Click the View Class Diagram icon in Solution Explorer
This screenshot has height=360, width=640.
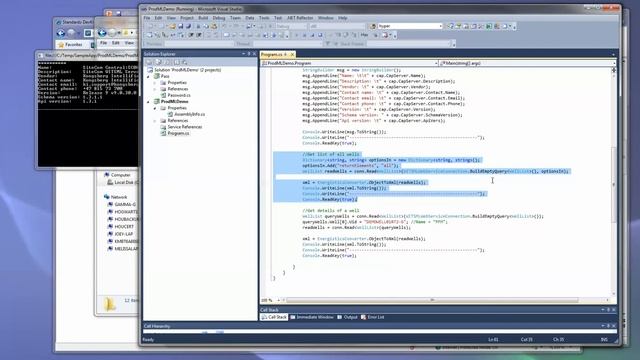(x=184, y=62)
